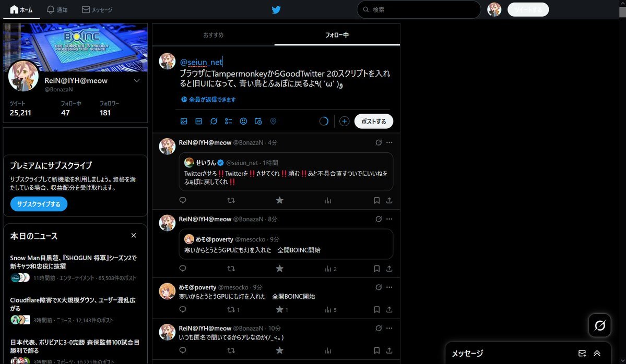The width and height of the screenshot is (626, 364).
Task: Add an image to the post
Action: (184, 121)
